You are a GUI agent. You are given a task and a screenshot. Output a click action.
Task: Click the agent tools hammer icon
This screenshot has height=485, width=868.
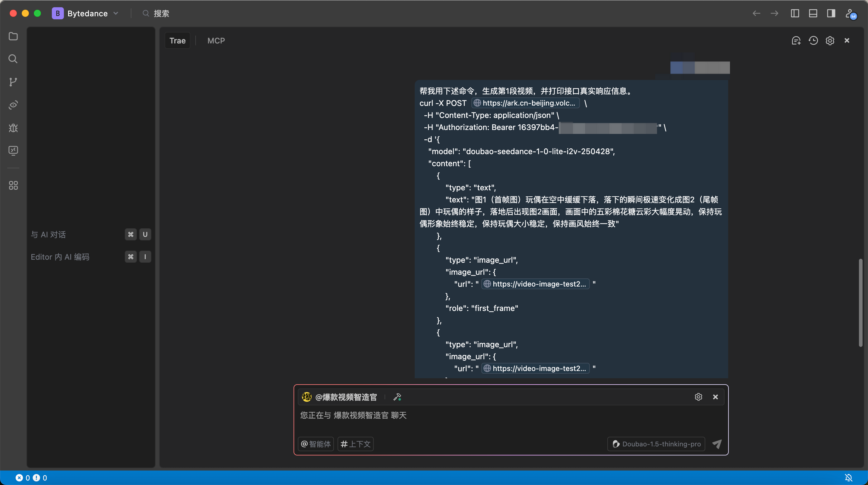tap(397, 397)
